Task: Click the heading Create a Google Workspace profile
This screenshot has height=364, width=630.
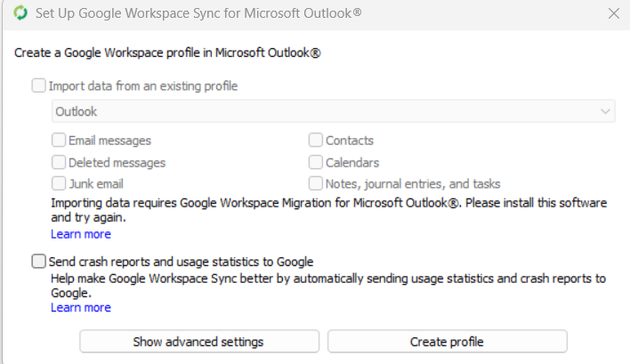Action: pos(167,53)
